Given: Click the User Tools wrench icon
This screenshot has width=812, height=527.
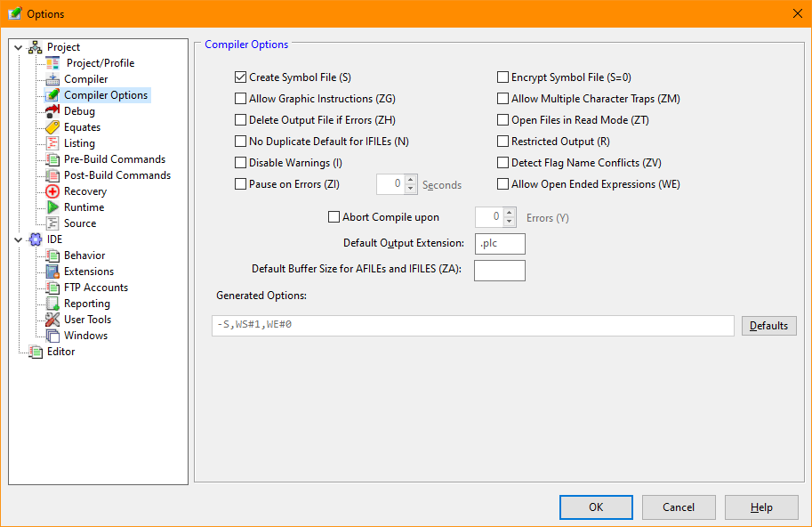Looking at the screenshot, I should (52, 320).
